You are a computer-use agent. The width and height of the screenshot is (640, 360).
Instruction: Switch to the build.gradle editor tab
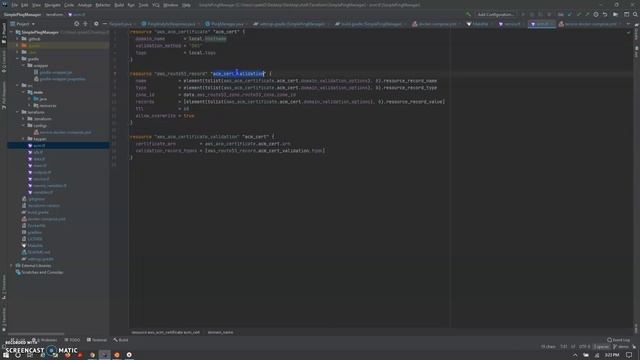click(371, 24)
